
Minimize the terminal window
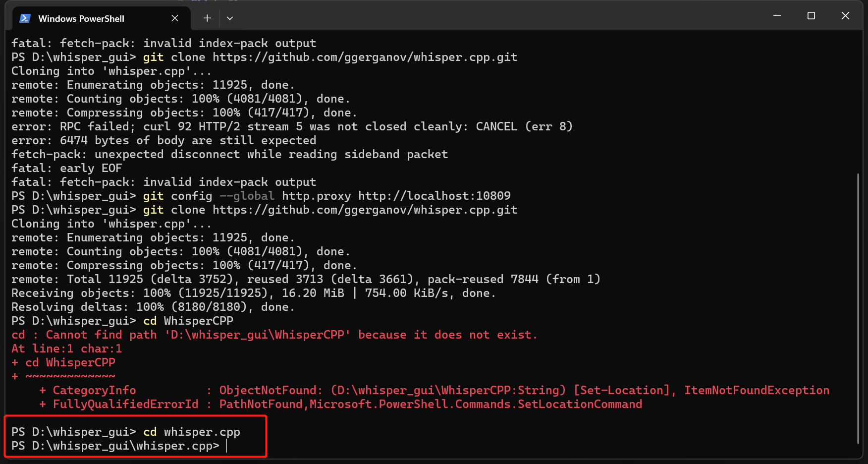(777, 16)
